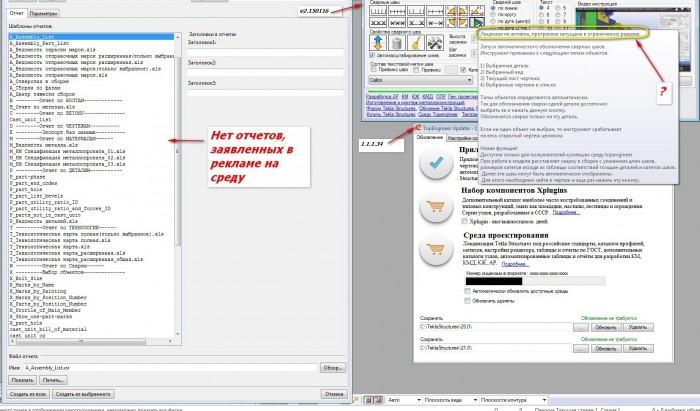Switch to the 'Обновление' tab in Updater
700x411 pixels.
pyautogui.click(x=429, y=137)
